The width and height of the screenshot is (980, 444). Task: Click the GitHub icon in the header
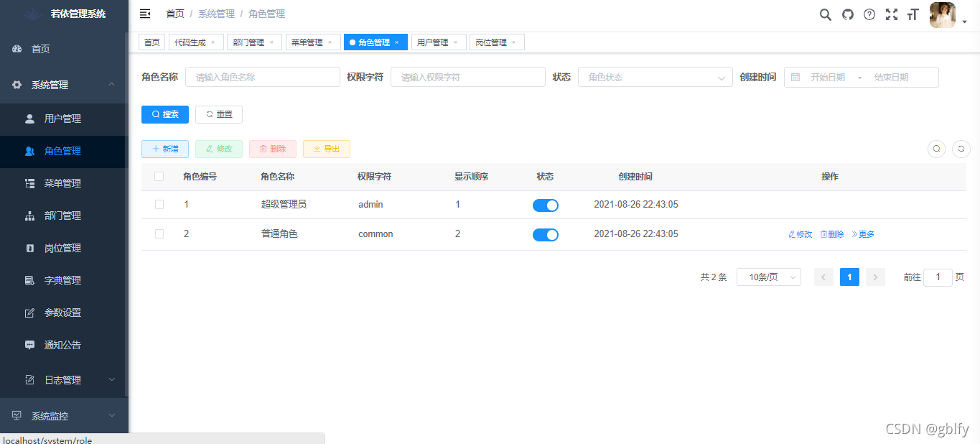click(x=847, y=14)
